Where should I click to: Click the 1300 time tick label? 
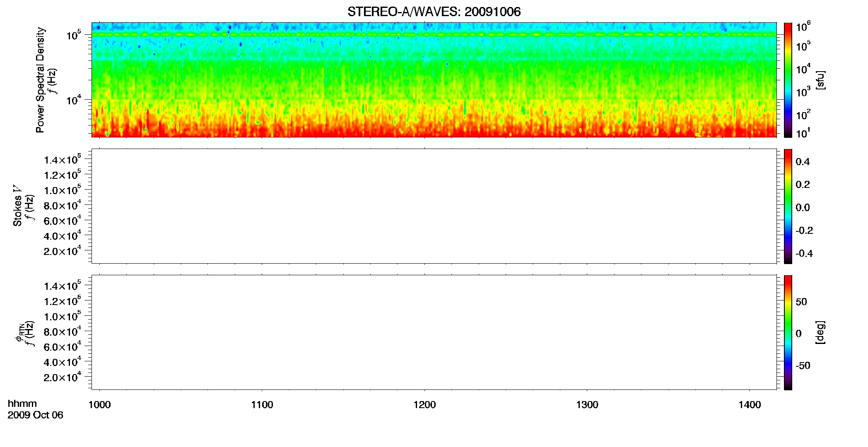[x=587, y=405]
